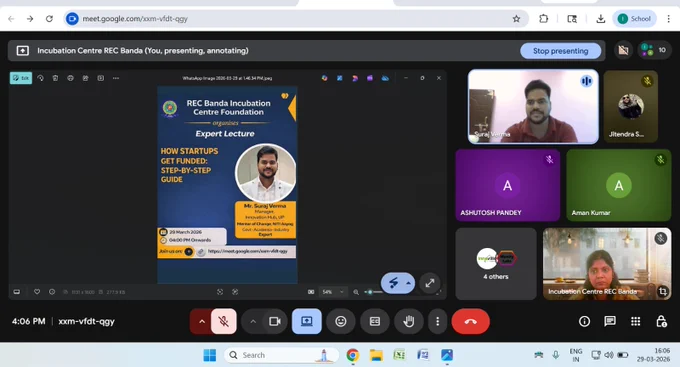Open the 4 others participants tile
This screenshot has width=680, height=367.
(496, 264)
